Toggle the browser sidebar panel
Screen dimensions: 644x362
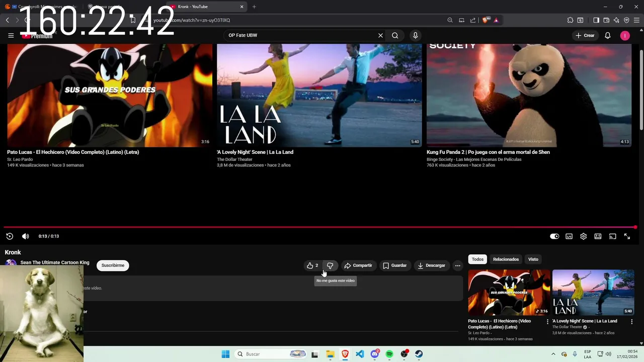click(x=596, y=20)
